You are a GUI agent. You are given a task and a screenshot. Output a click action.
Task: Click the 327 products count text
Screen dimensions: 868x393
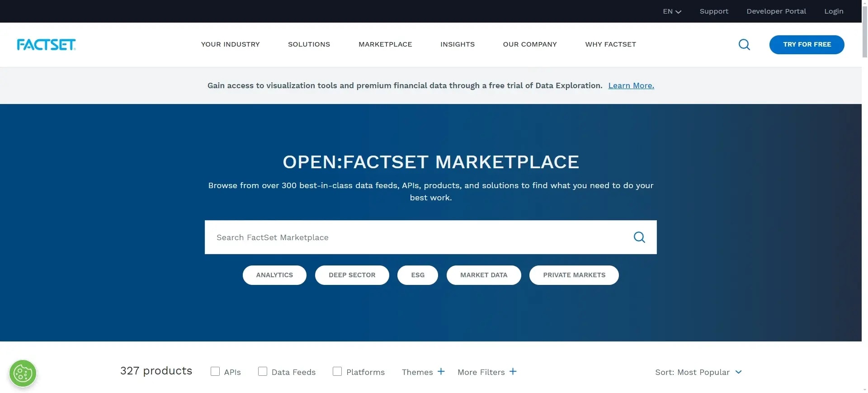[x=156, y=371]
